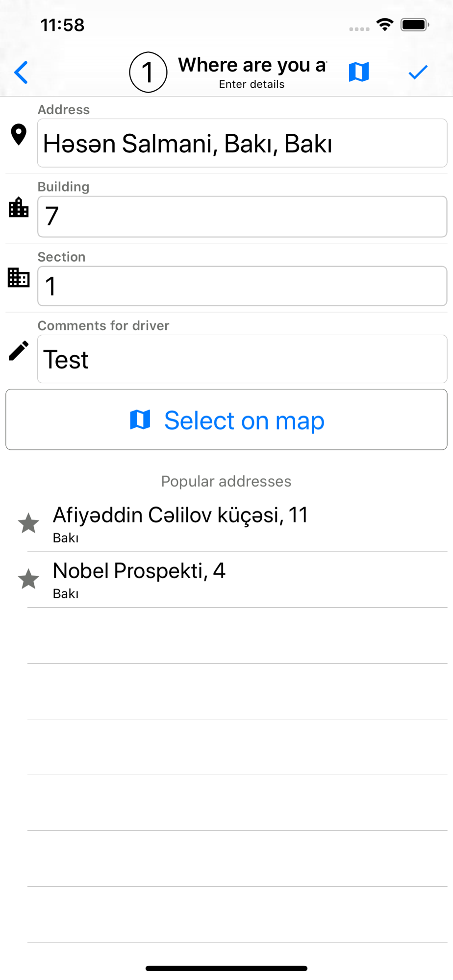Edit the Section number field

242,286
